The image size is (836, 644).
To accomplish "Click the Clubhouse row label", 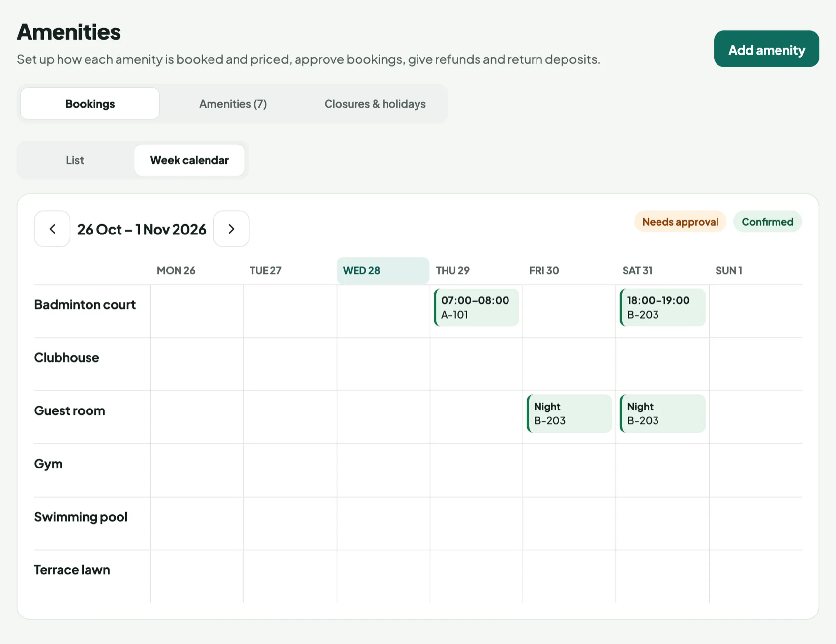I will point(66,358).
